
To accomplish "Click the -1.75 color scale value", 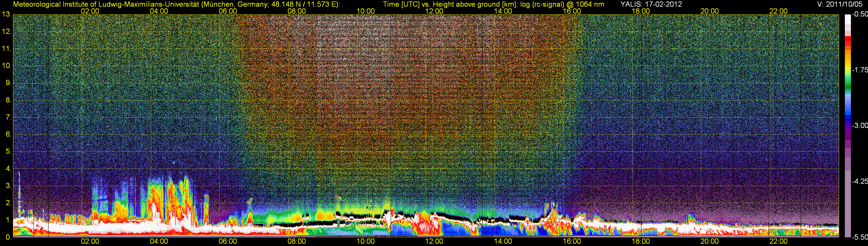I will 859,70.
